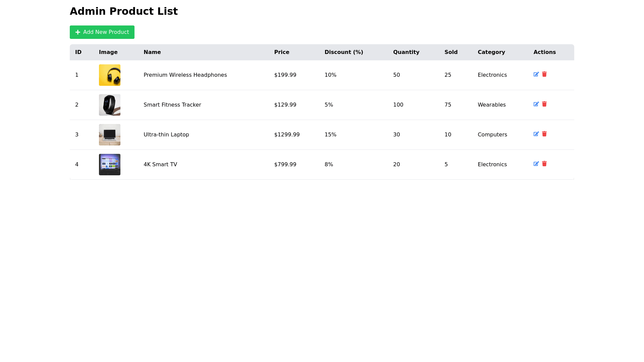Edit the Smart Fitness Tracker row
Image resolution: width=644 pixels, height=362 pixels.
click(x=536, y=104)
